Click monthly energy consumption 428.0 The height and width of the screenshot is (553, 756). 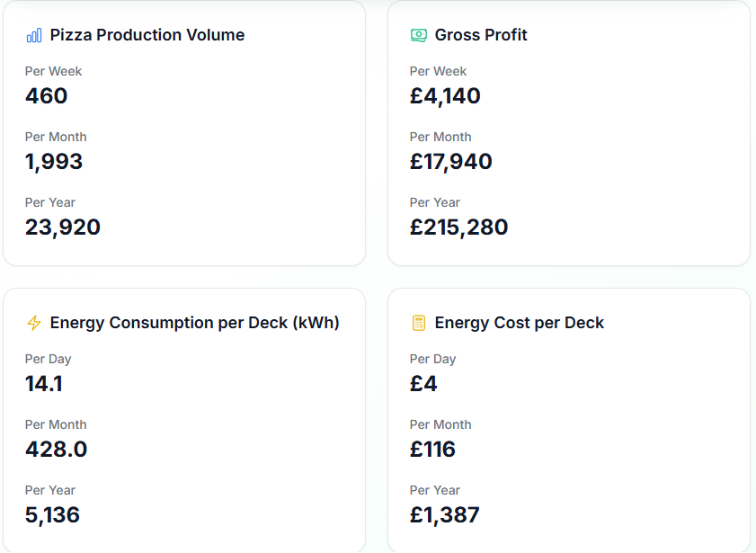coord(57,450)
